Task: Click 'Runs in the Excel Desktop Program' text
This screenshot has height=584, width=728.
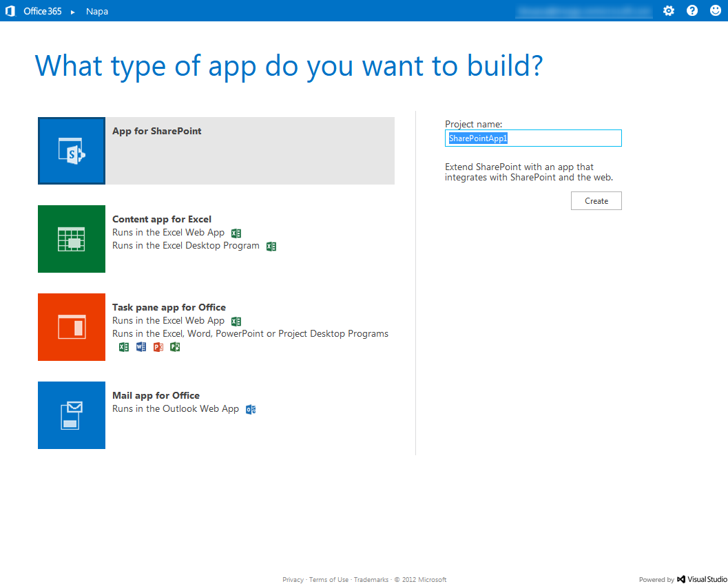Action: [186, 246]
